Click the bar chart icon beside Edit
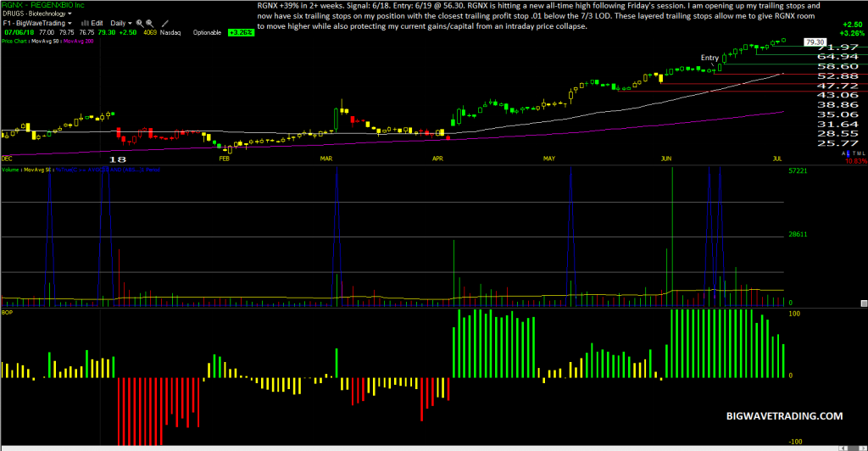 pyautogui.click(x=86, y=23)
